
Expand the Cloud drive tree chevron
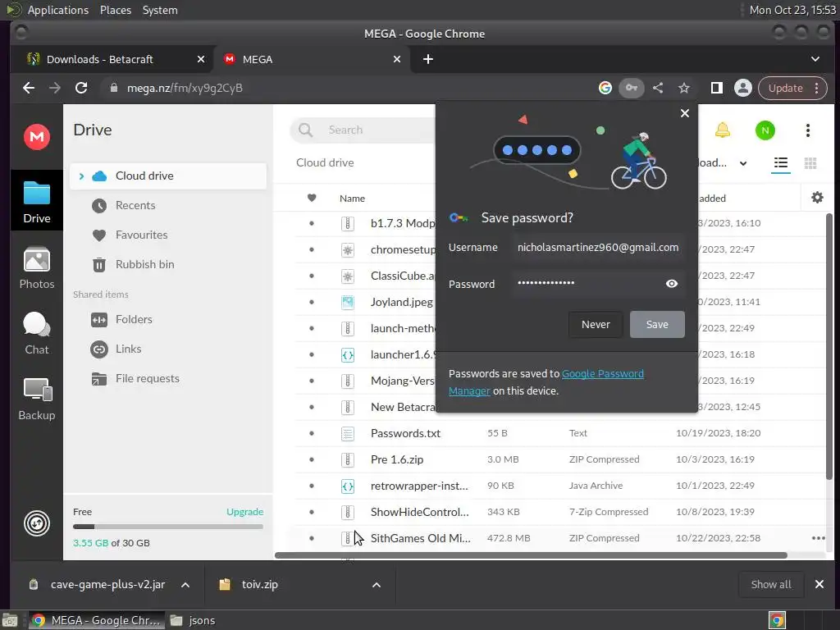(81, 176)
